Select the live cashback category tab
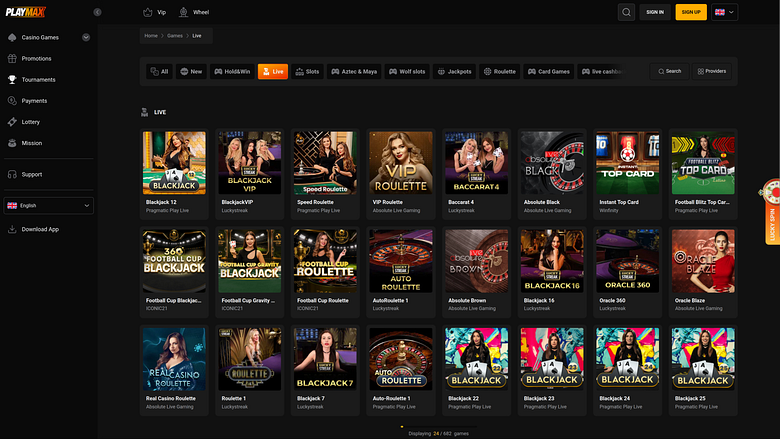This screenshot has width=780, height=439. (x=602, y=72)
